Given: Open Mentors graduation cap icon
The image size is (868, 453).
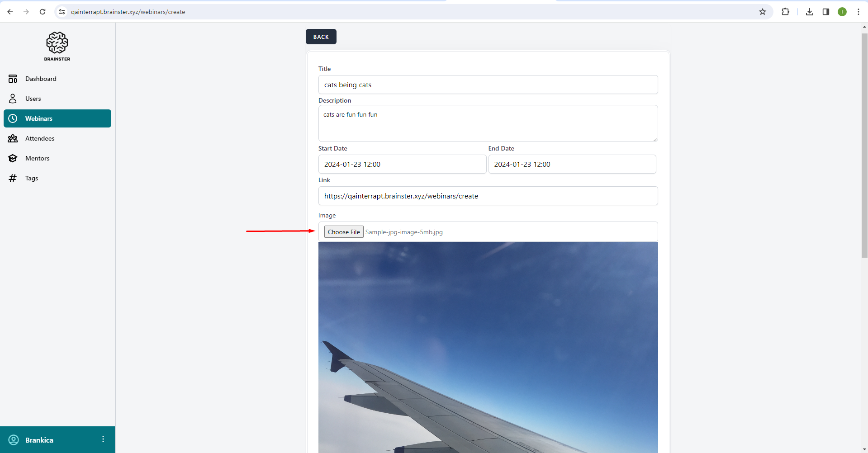Looking at the screenshot, I should point(13,158).
